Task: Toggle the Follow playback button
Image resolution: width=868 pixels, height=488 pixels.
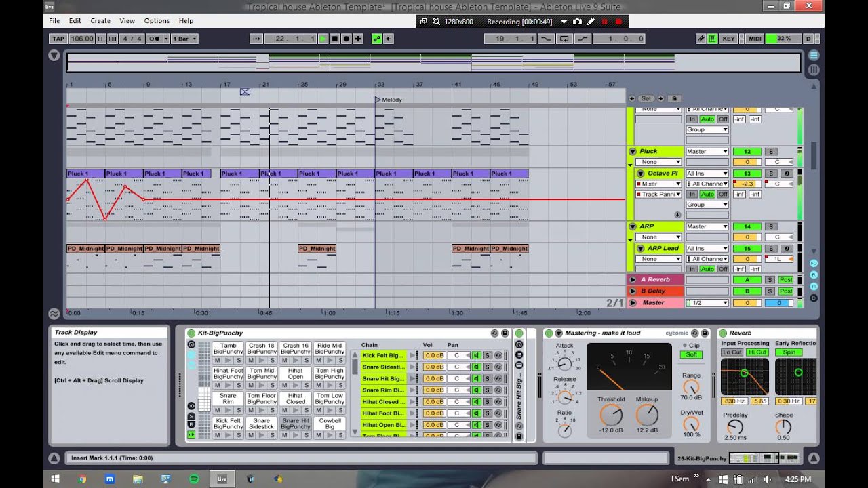Action: click(x=256, y=39)
